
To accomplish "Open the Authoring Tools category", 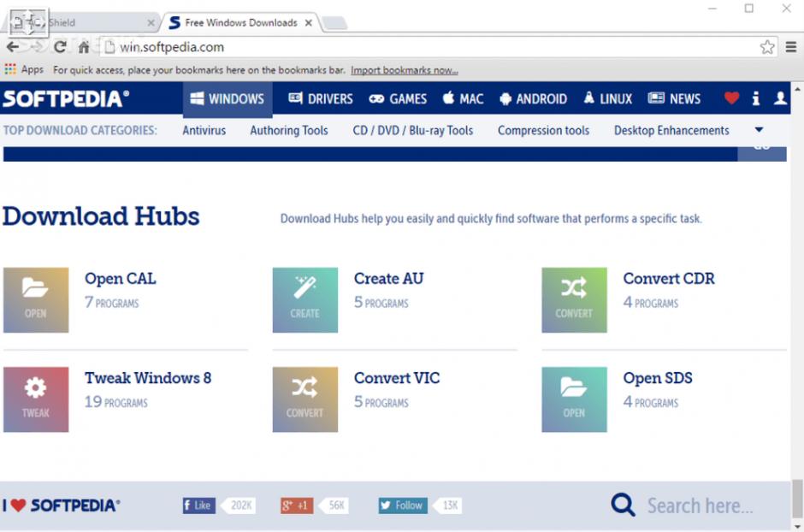I will click(x=289, y=130).
